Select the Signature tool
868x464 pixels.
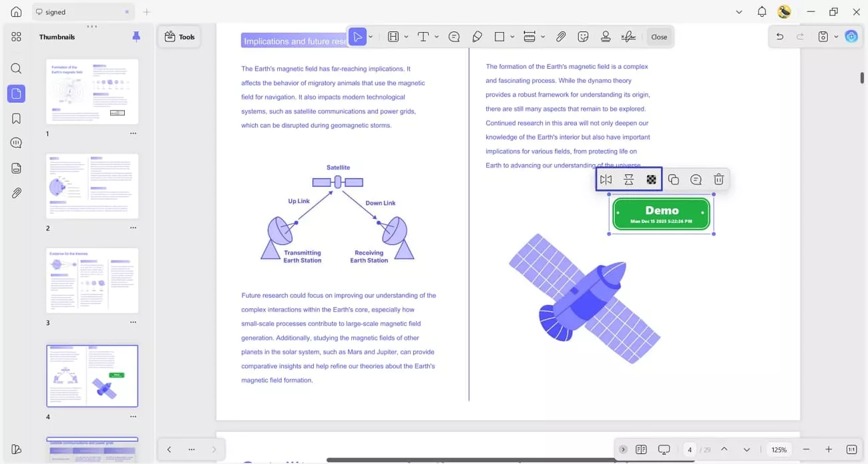pos(628,37)
